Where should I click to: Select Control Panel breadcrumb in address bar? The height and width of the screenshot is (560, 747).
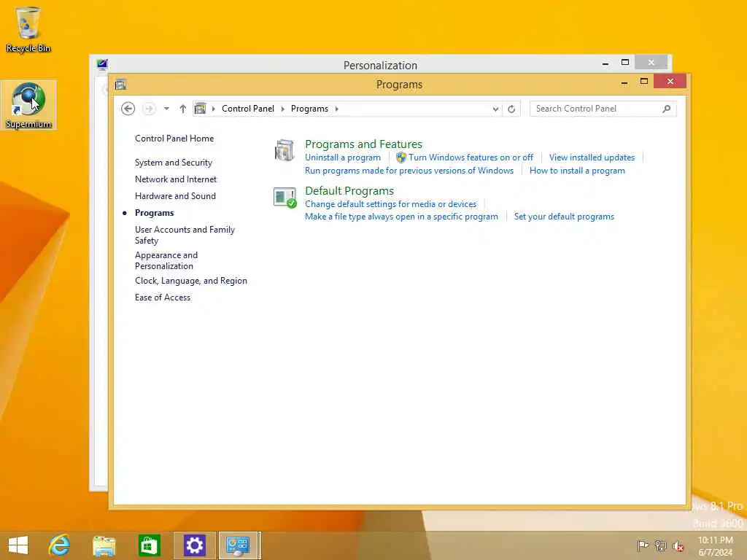(x=248, y=109)
